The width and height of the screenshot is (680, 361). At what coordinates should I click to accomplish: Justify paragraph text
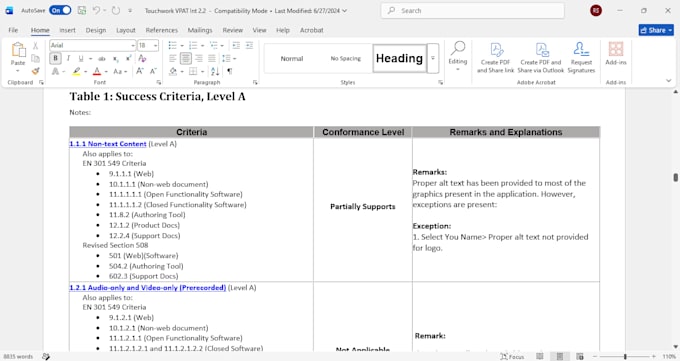[x=212, y=58]
